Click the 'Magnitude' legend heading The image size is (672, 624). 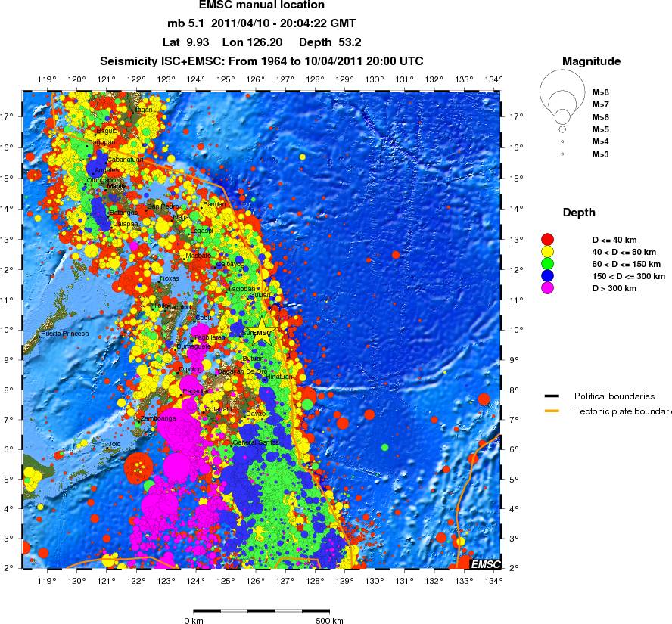(x=592, y=61)
